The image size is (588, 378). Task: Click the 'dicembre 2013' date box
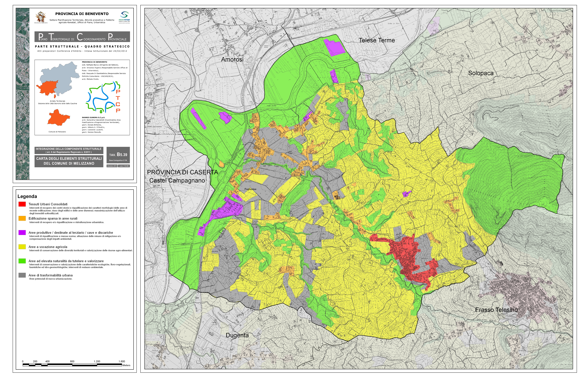pos(112,166)
